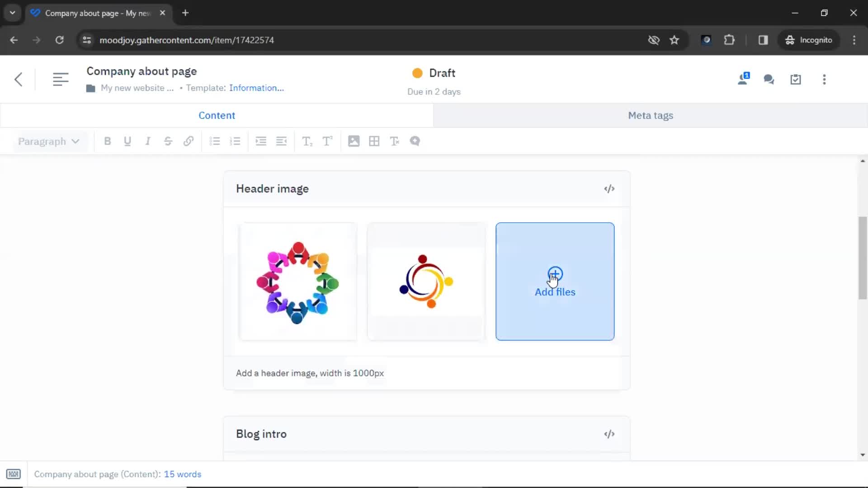
Task: Select the second logo thumbnail
Action: [426, 281]
